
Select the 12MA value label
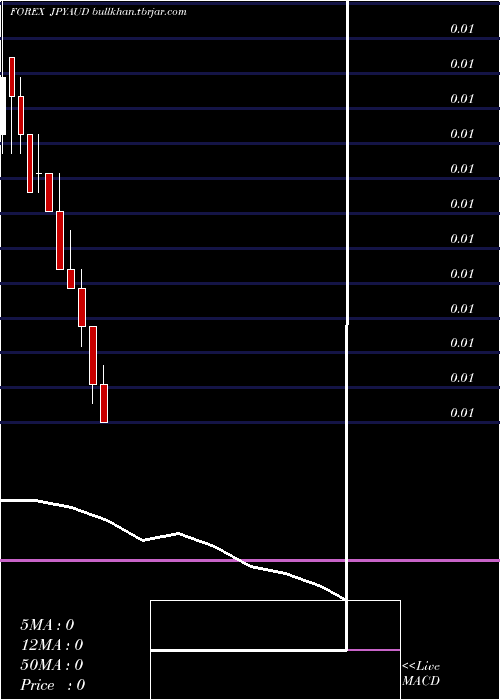coord(52,645)
